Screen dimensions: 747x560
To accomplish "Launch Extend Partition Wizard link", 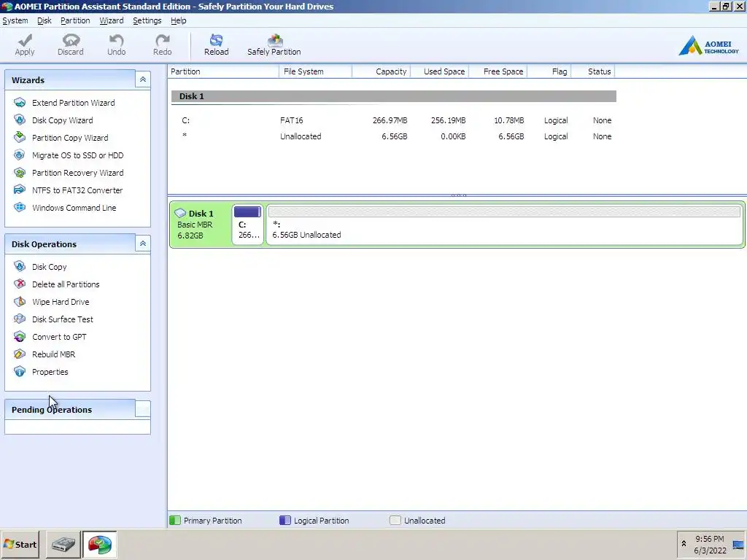I will pos(74,103).
